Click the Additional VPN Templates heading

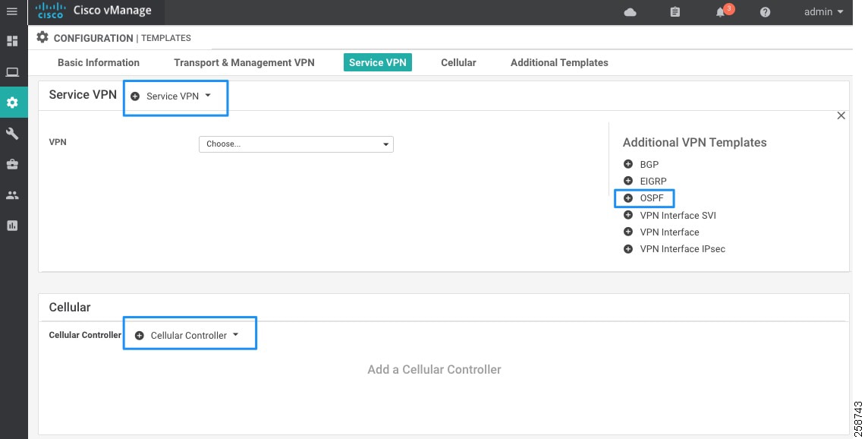pos(695,143)
